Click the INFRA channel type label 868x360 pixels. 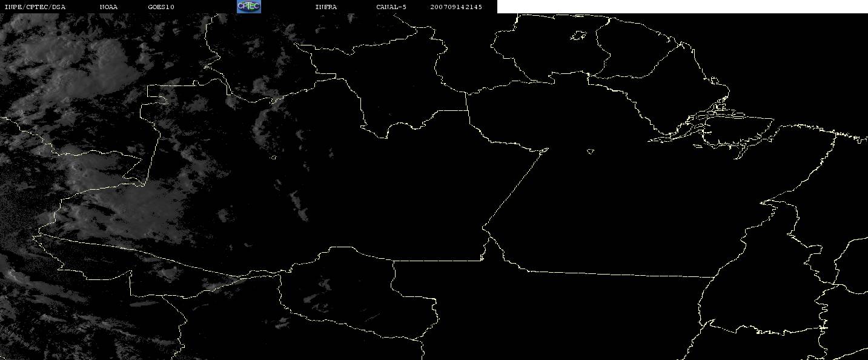326,7
